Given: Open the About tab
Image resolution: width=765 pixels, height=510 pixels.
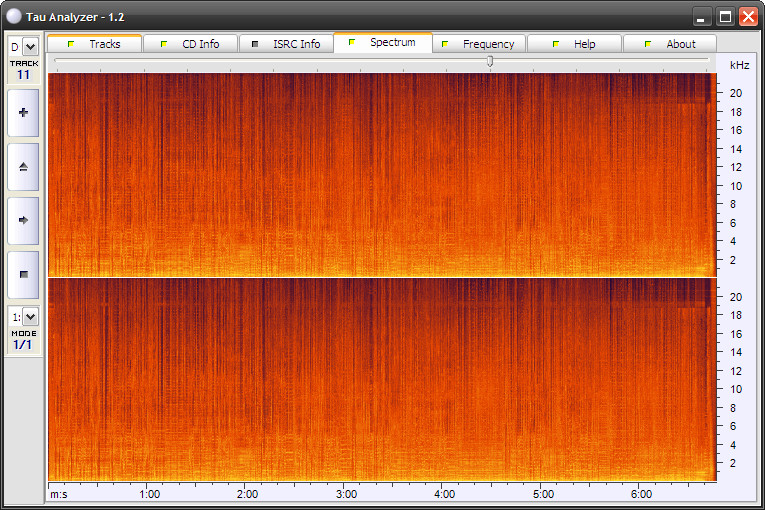Looking at the screenshot, I should [670, 44].
